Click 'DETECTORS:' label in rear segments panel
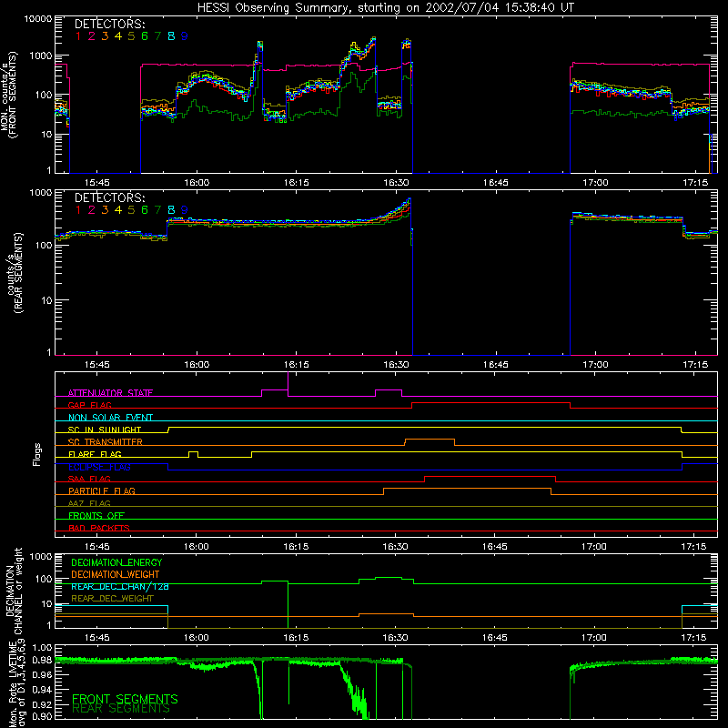Screen dimensions: 728x728 coord(109,197)
